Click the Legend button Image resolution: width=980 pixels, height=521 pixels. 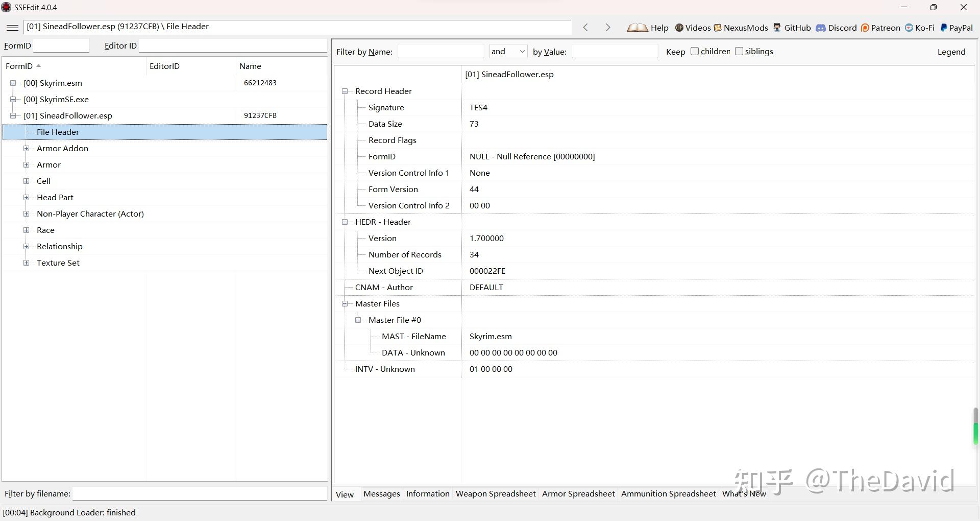951,52
